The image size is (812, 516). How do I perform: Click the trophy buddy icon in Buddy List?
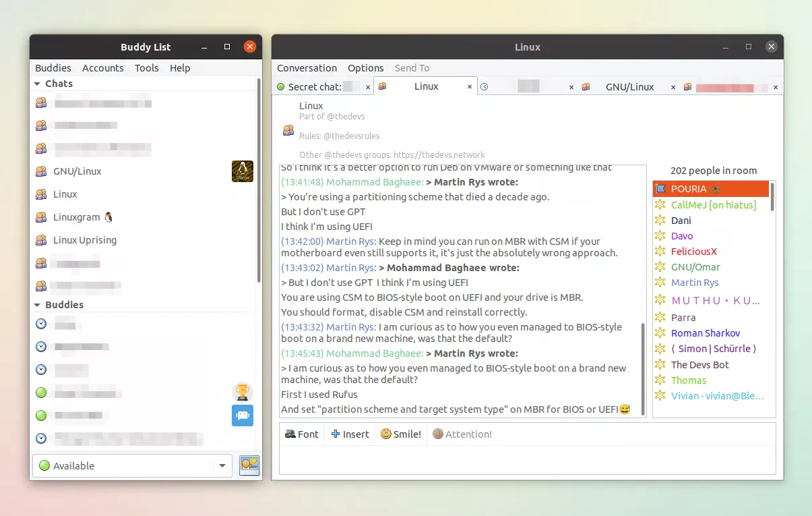tap(242, 392)
